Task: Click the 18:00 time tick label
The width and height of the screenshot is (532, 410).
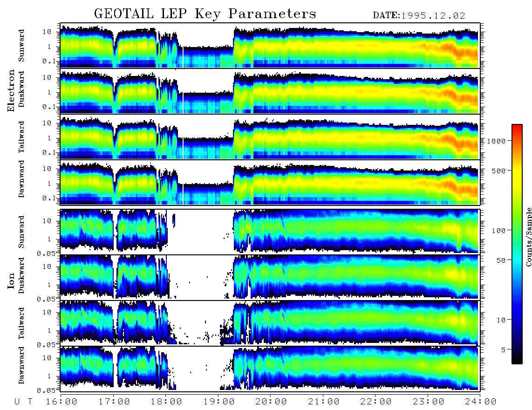Action: click(166, 402)
